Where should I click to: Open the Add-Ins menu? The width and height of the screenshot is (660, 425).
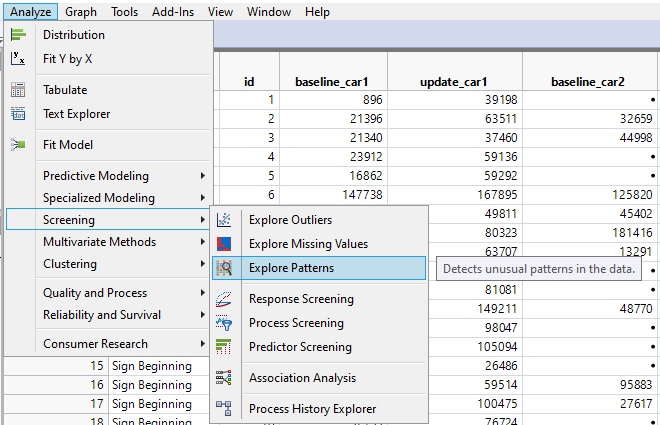pos(173,12)
